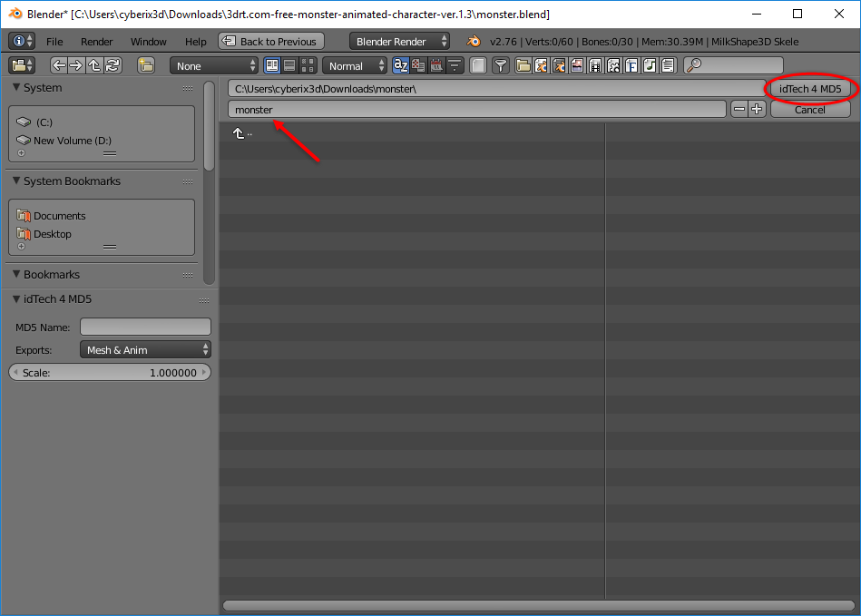The width and height of the screenshot is (861, 616).
Task: Filter to show .blend files
Action: [541, 65]
